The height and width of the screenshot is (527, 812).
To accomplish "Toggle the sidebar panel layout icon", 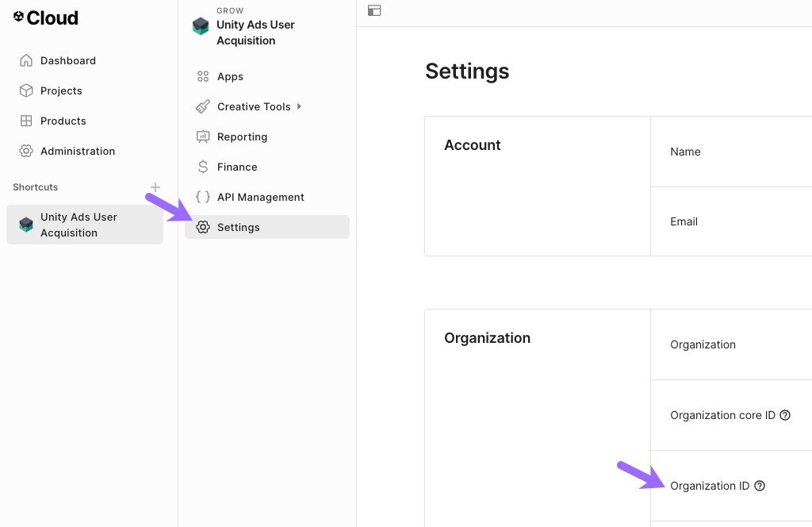I will tap(374, 10).
